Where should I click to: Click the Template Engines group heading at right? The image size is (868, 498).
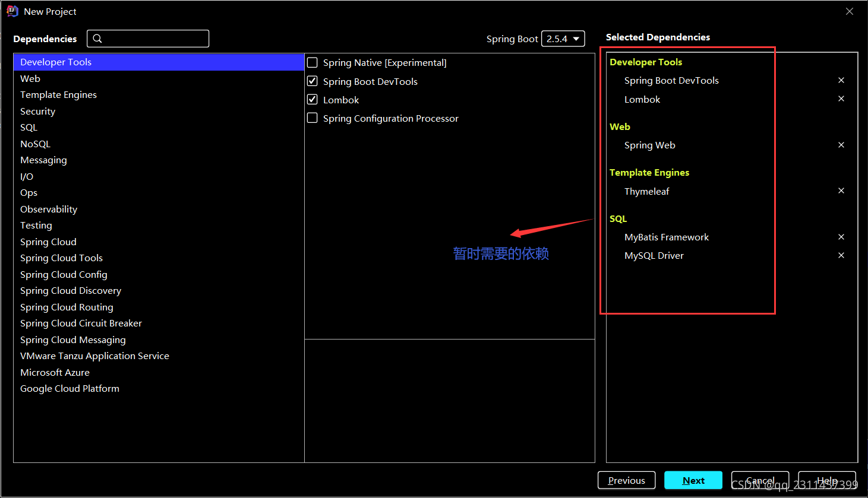click(x=649, y=173)
